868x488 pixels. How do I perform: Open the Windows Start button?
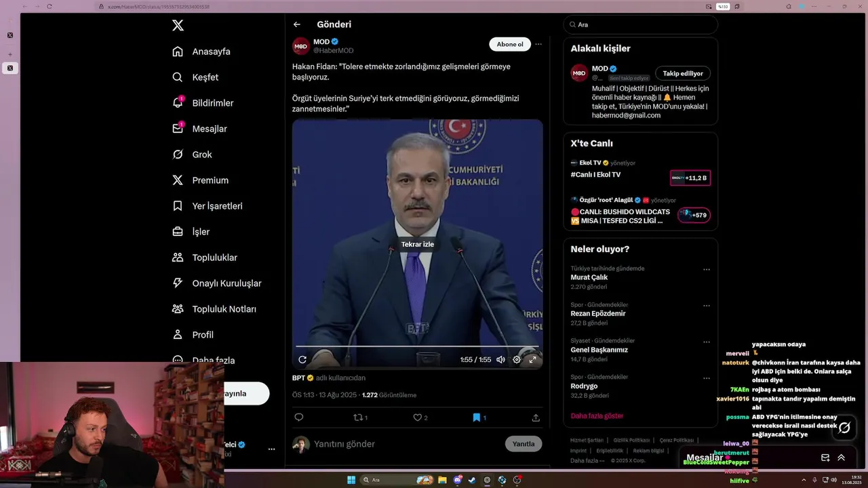(x=351, y=480)
